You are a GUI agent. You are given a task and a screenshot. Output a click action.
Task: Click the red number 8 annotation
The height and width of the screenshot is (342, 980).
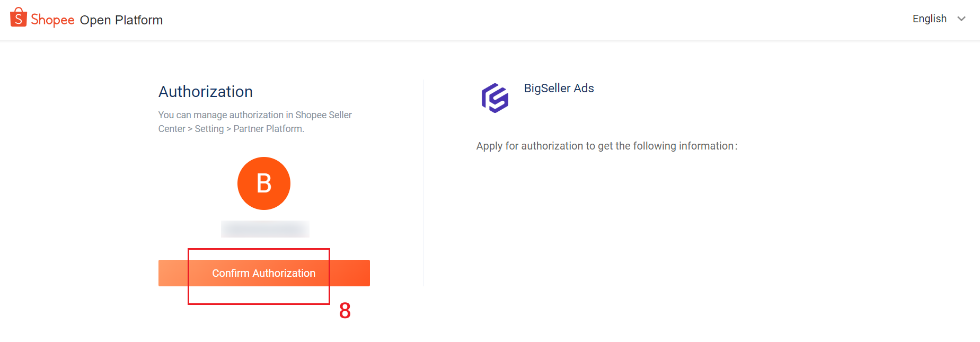pos(345,311)
